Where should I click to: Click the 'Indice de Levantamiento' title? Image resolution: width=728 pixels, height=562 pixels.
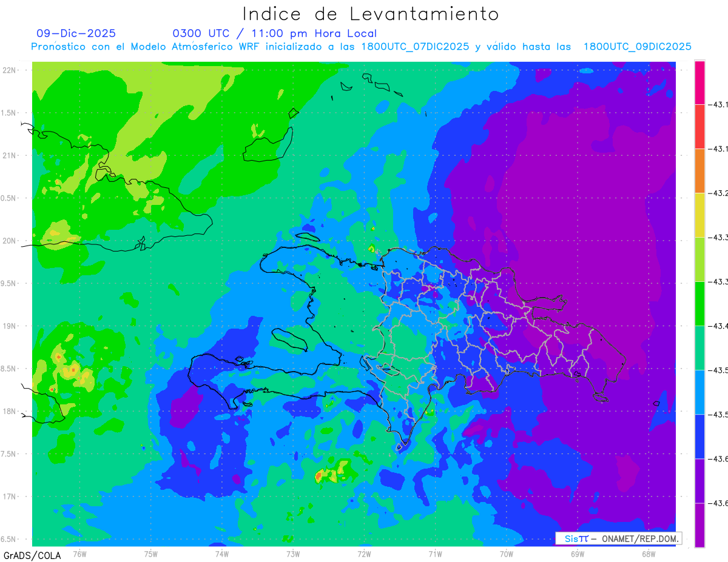click(x=371, y=13)
